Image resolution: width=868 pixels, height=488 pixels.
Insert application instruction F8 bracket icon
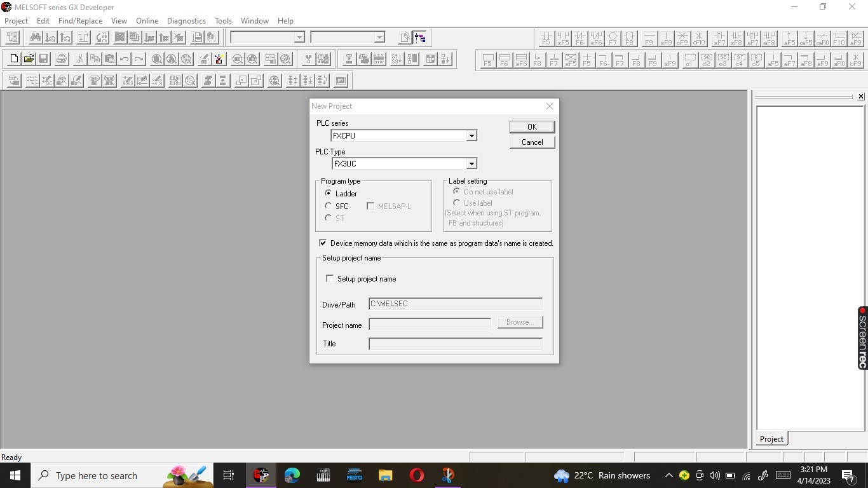(x=629, y=38)
